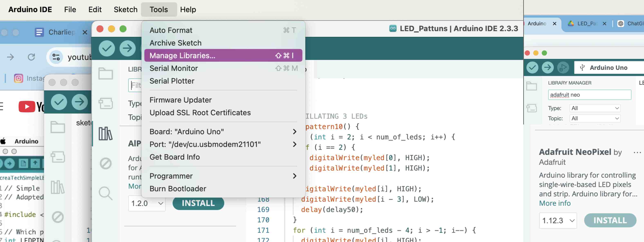The width and height of the screenshot is (644, 242).
Task: Click Upload button in right Arduino Uno window
Action: point(548,67)
